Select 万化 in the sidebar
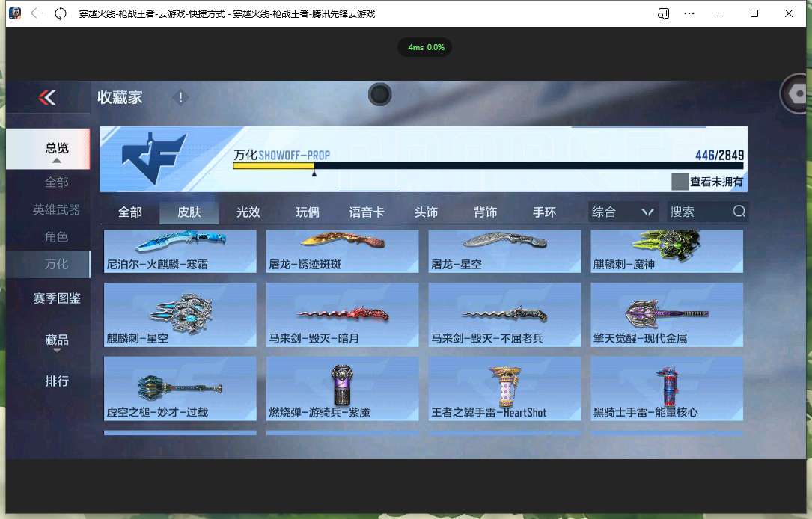812x519 pixels. [48, 265]
